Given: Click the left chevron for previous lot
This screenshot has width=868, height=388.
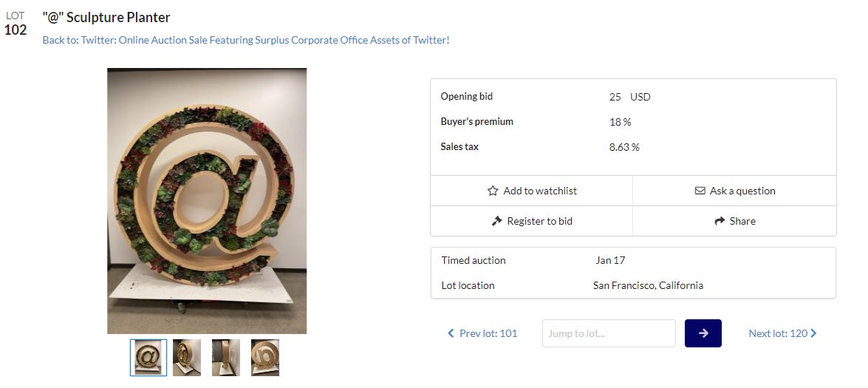Looking at the screenshot, I should coord(451,333).
